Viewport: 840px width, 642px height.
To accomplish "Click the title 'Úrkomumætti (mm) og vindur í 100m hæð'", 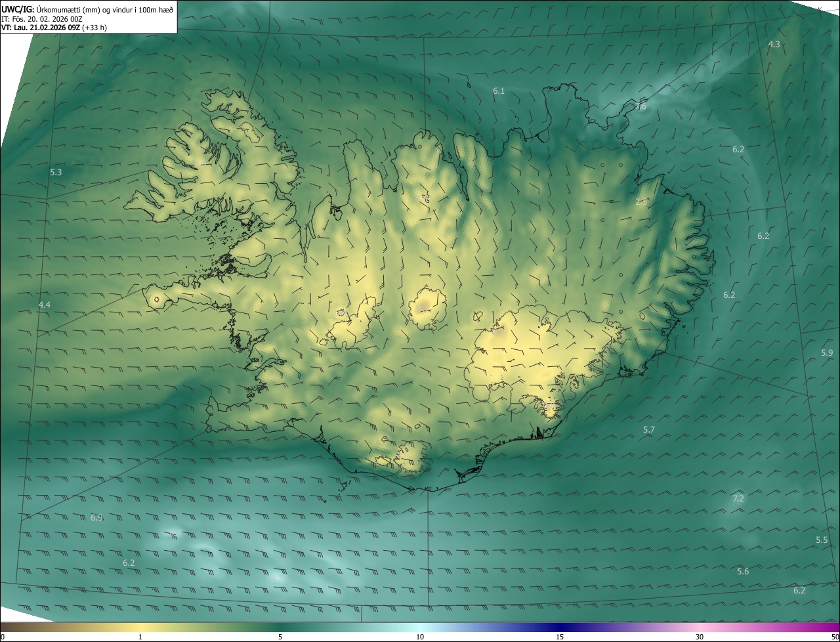I will [x=105, y=9].
